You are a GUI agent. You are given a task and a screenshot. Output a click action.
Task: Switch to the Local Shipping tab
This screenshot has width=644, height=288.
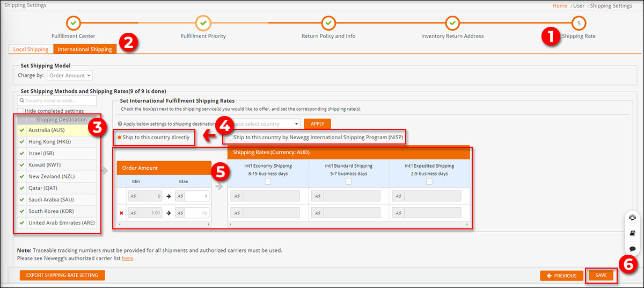click(31, 49)
